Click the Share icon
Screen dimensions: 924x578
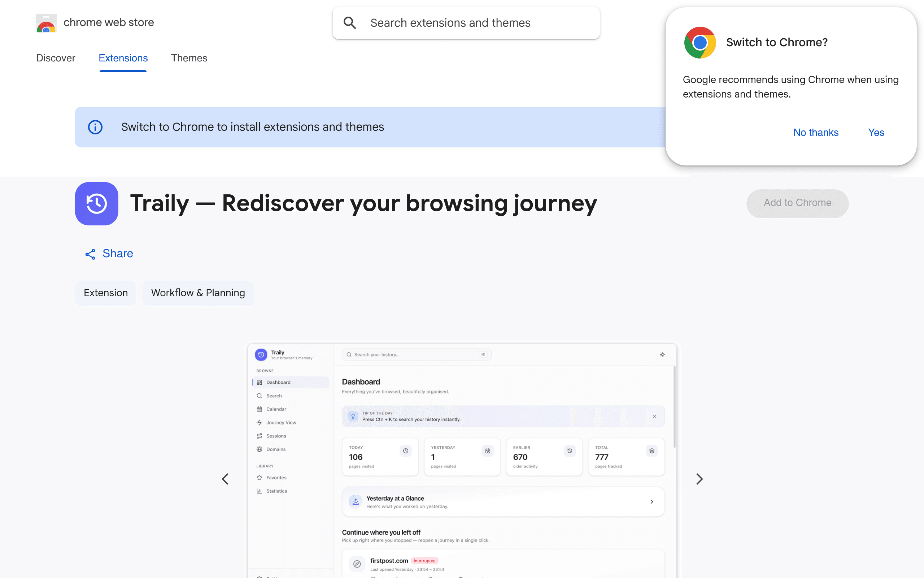coord(90,254)
